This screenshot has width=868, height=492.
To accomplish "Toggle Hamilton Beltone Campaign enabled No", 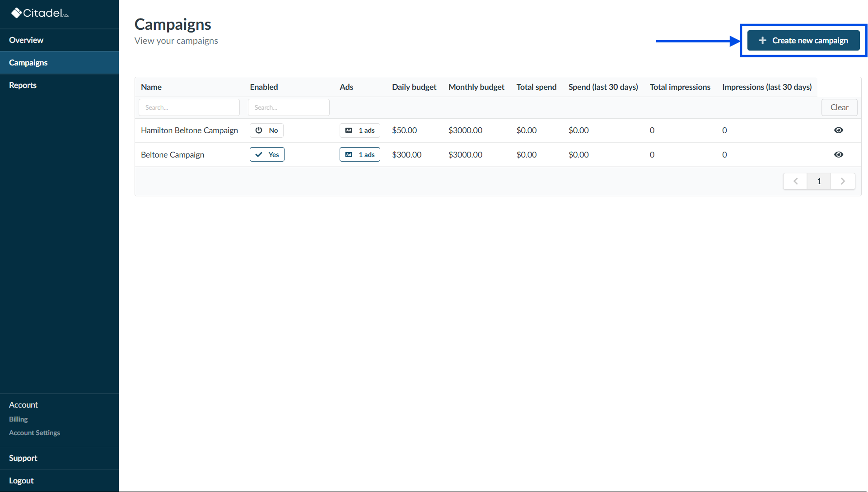I will coord(266,130).
